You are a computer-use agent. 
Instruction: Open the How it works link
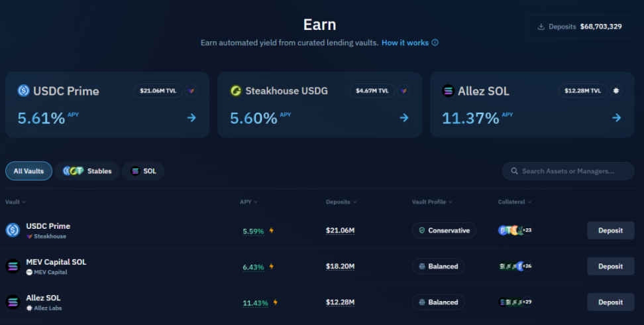point(405,42)
